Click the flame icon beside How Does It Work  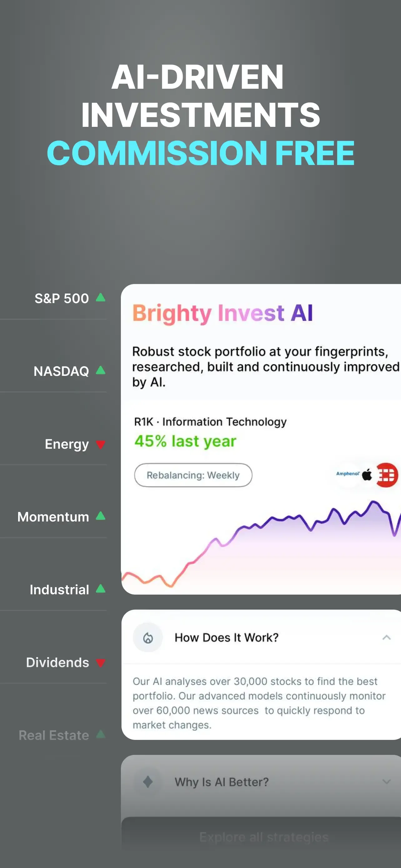pyautogui.click(x=148, y=637)
